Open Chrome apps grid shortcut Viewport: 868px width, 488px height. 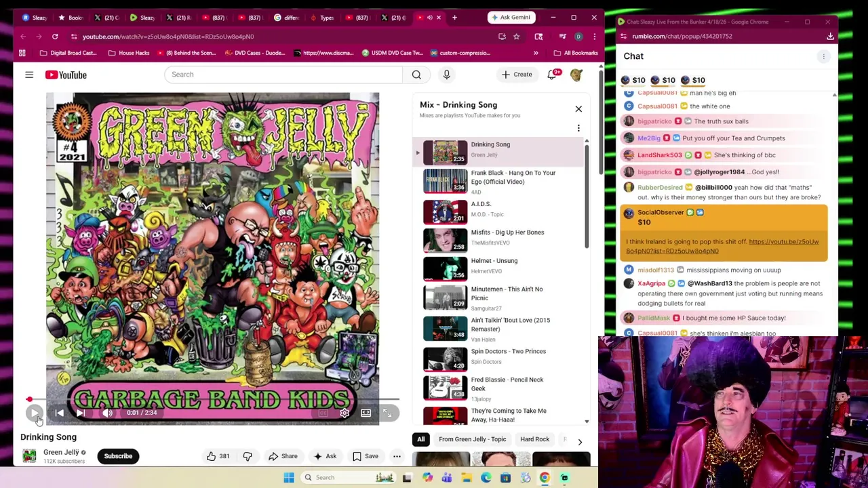(22, 53)
